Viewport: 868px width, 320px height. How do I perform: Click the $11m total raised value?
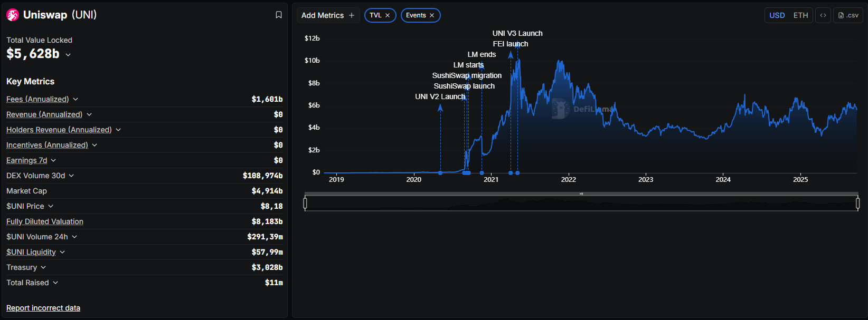coord(274,283)
